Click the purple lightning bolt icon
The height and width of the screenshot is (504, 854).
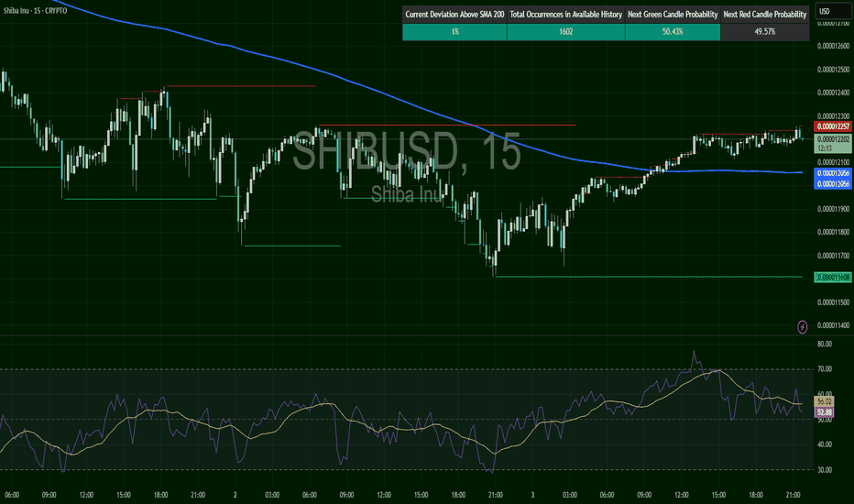[803, 327]
